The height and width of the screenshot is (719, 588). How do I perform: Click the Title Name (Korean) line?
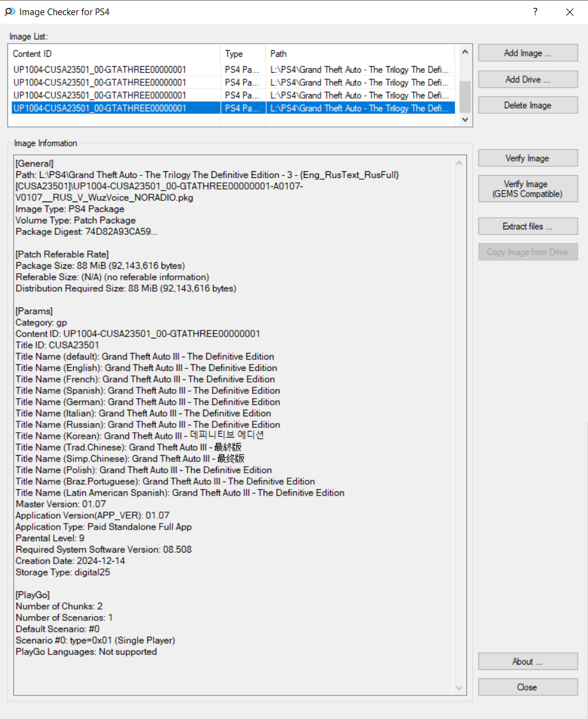pos(140,436)
